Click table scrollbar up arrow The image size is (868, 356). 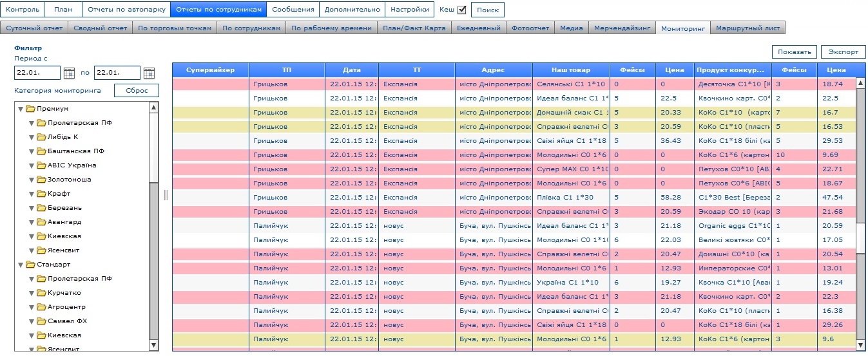pyautogui.click(x=861, y=82)
